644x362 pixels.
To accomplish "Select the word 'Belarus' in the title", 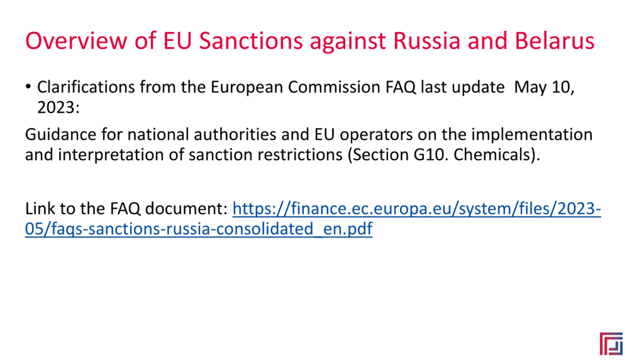I will tap(554, 41).
